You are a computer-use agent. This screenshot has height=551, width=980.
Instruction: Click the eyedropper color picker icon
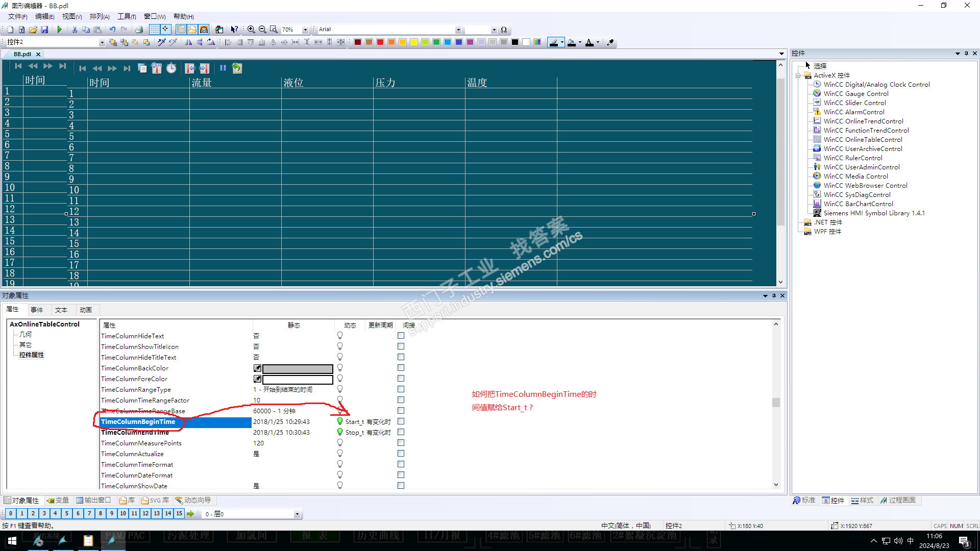pyautogui.click(x=610, y=42)
